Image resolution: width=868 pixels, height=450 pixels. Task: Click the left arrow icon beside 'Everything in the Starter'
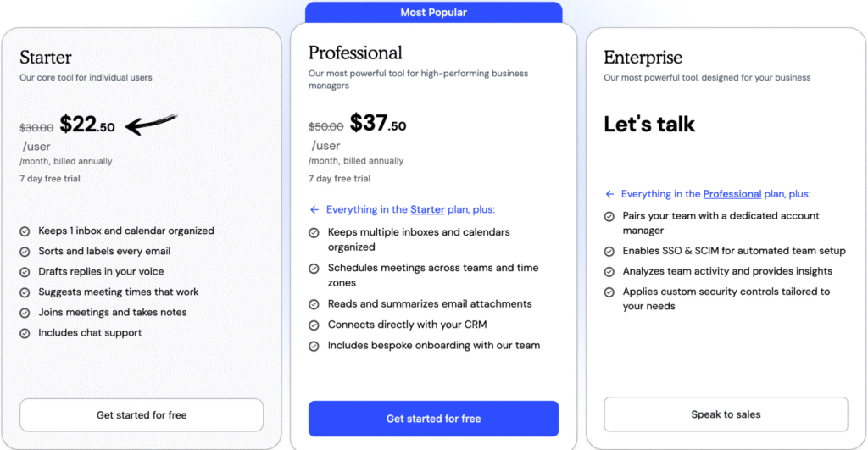[314, 209]
